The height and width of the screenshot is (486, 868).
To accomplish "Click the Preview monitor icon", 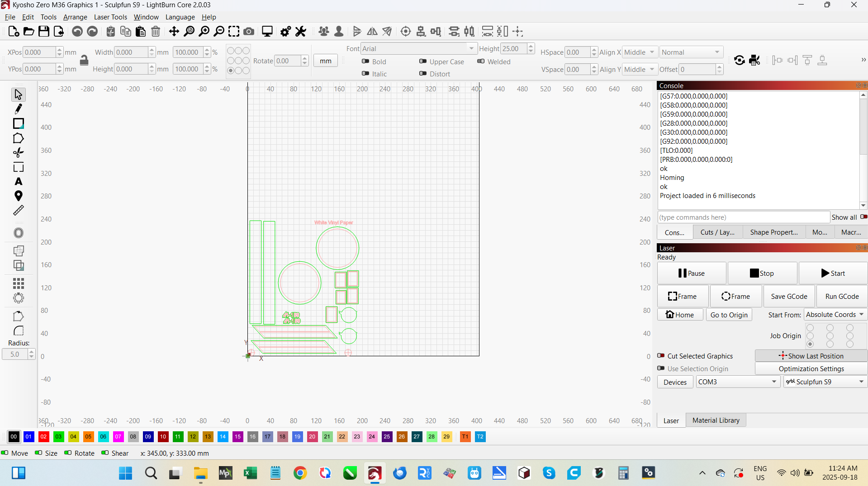I will pyautogui.click(x=267, y=31).
